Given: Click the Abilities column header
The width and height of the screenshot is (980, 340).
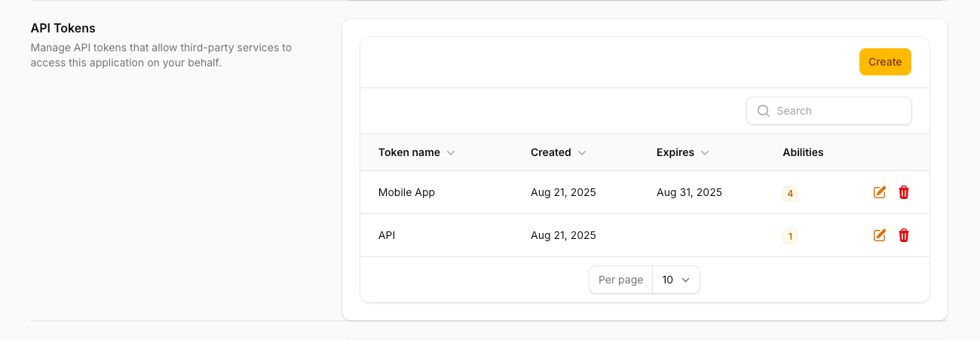Looking at the screenshot, I should (803, 152).
